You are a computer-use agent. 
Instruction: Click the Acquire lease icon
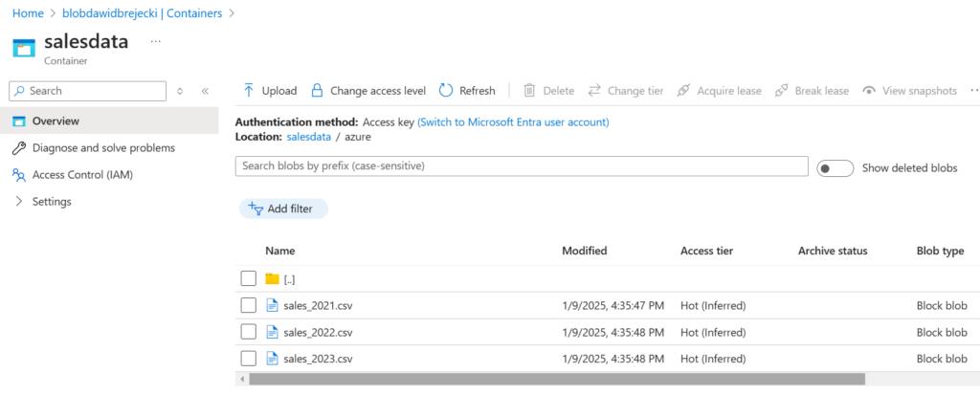click(x=683, y=91)
